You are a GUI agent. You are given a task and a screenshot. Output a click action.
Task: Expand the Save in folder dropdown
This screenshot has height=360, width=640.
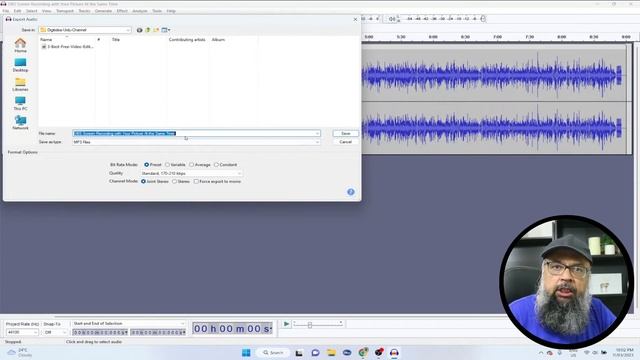[128, 30]
